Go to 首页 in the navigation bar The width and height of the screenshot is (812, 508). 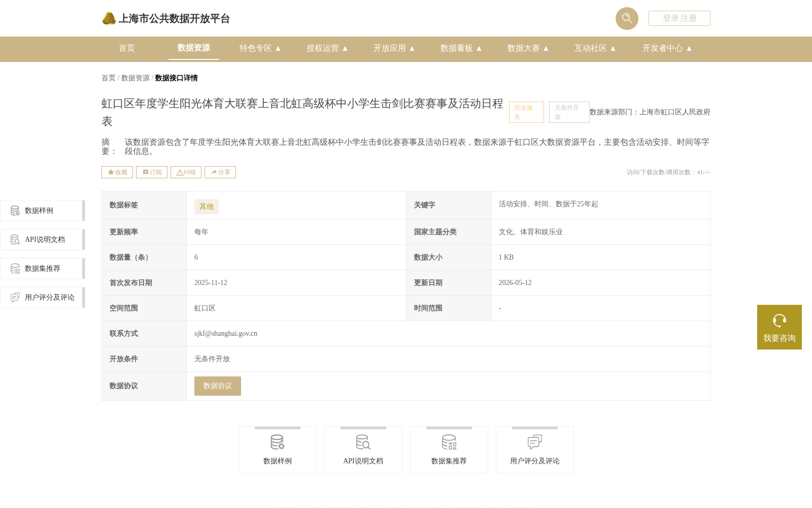coord(127,48)
